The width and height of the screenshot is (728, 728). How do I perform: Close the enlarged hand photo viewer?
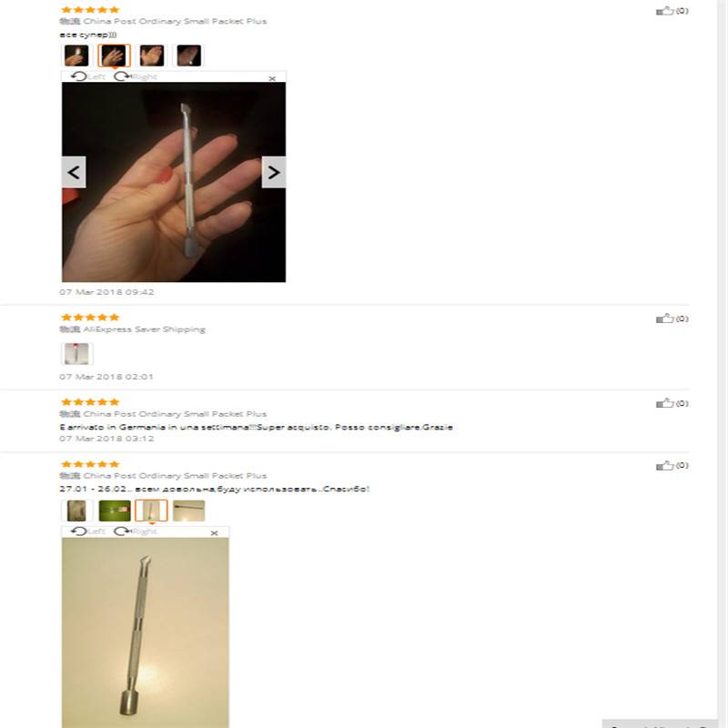coord(272,78)
